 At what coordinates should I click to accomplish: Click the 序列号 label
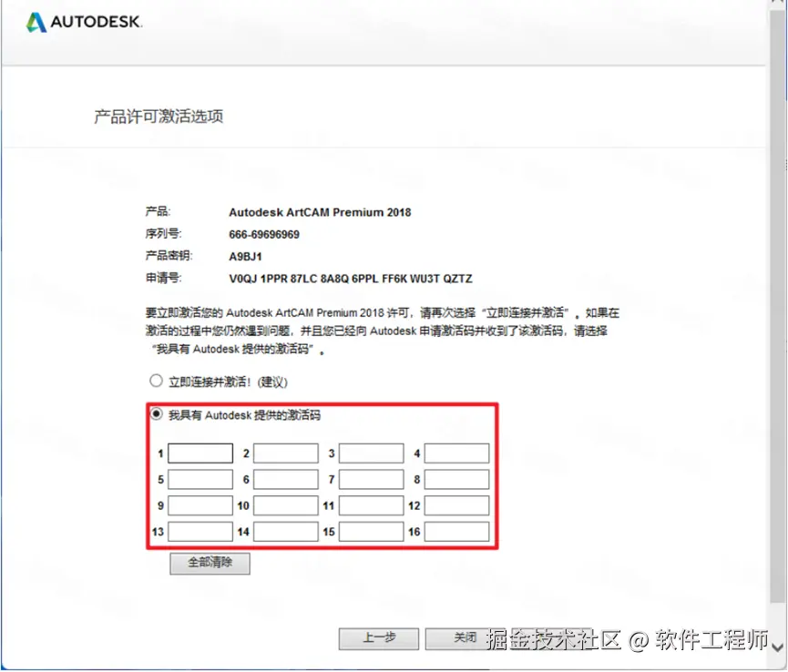click(163, 234)
